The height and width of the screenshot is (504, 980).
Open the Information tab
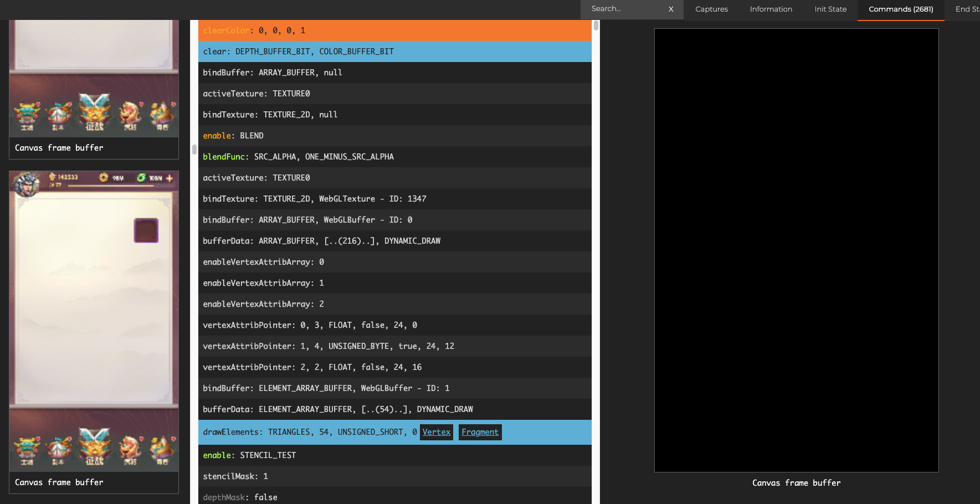[x=771, y=9]
